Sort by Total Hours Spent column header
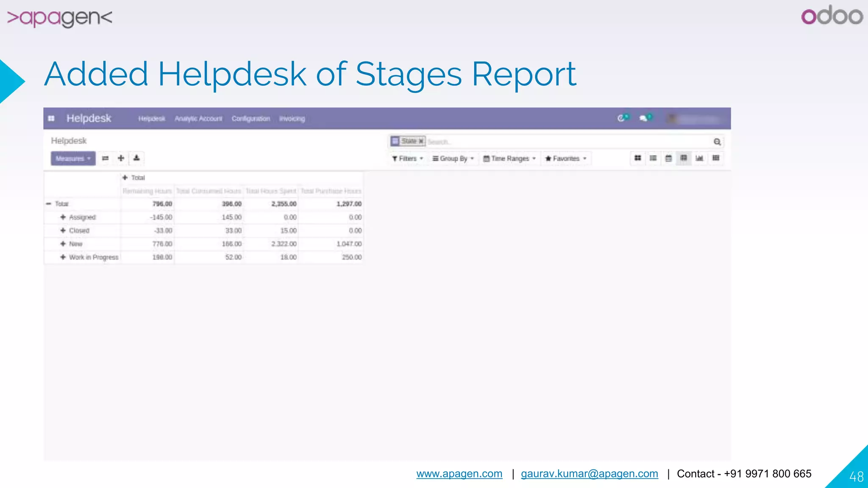Viewport: 868px width, 488px height. tap(271, 191)
